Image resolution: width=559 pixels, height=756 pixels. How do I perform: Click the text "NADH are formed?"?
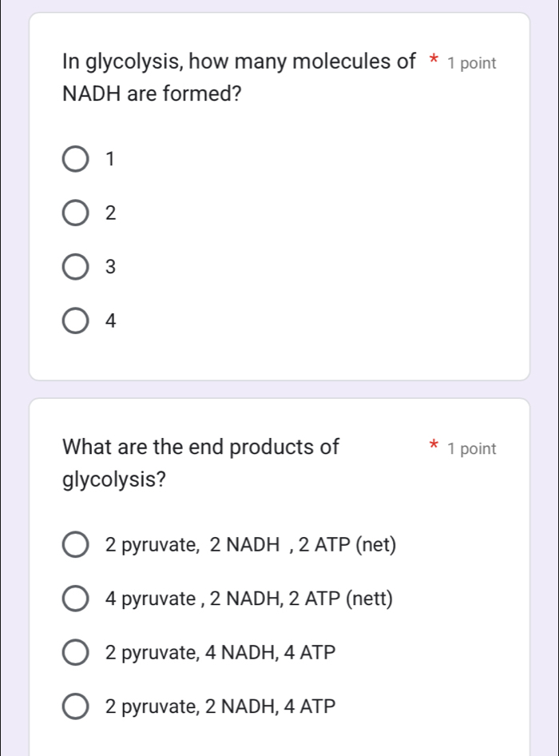[x=152, y=94]
